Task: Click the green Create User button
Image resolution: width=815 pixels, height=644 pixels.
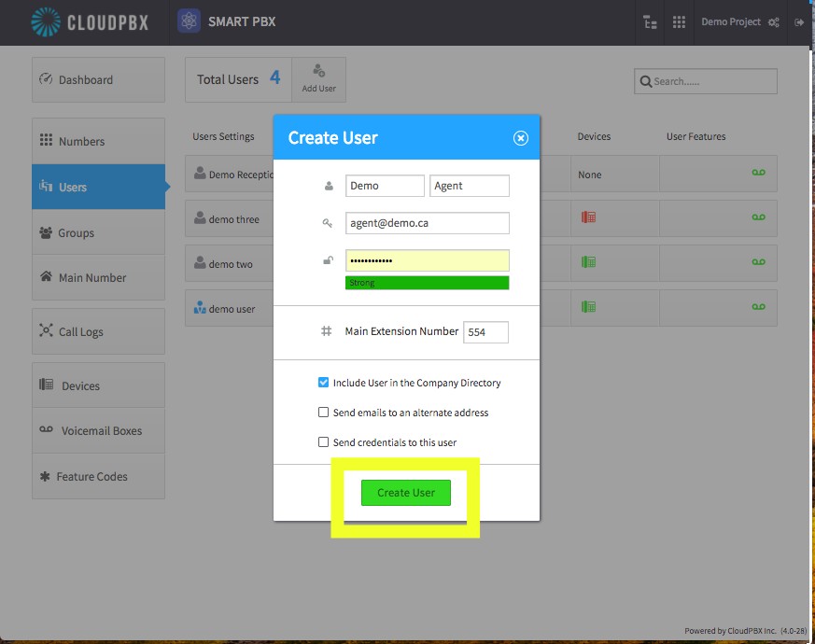Action: click(x=406, y=493)
